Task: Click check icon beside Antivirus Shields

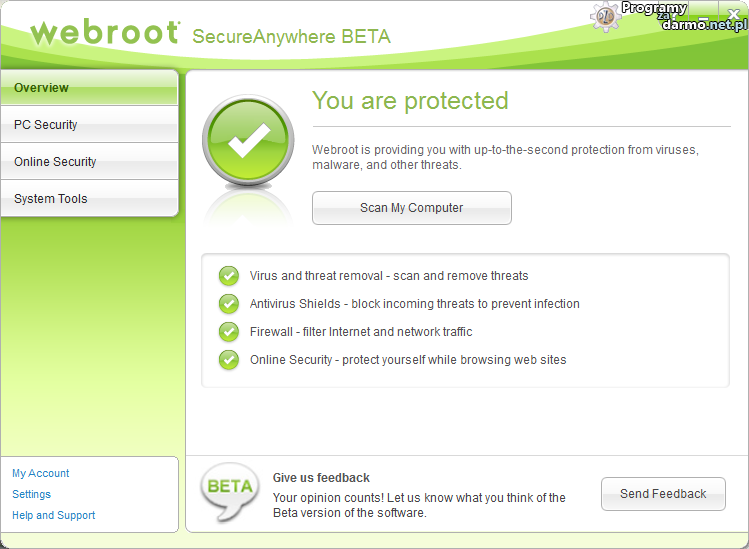Action: click(229, 304)
